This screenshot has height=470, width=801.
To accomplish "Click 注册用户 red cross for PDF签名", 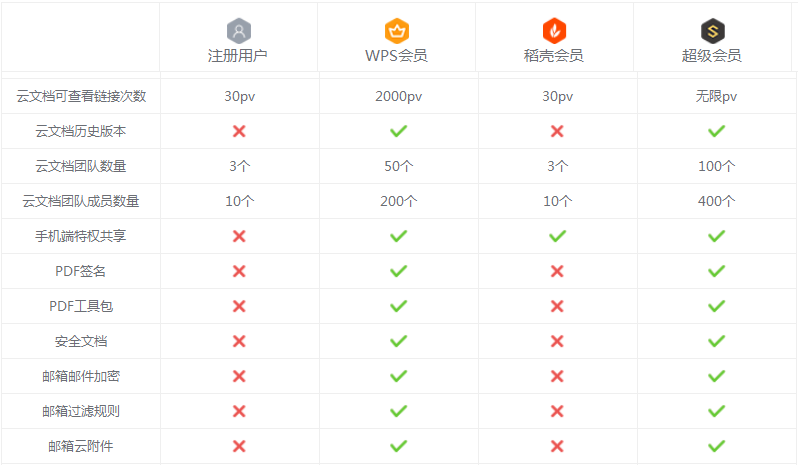I will coord(239,271).
